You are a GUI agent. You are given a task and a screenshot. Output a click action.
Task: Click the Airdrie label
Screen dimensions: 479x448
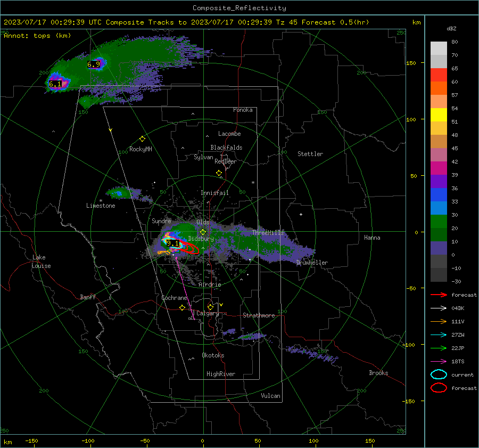(210, 284)
